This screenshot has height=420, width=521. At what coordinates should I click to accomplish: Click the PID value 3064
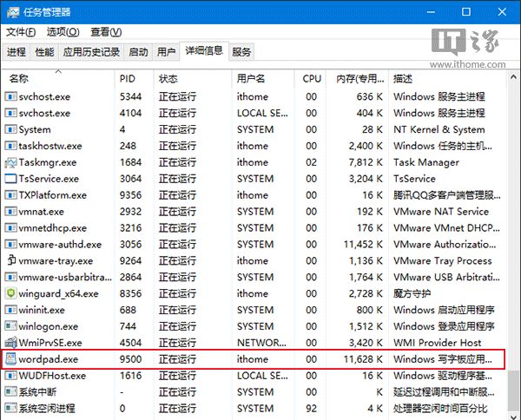pyautogui.click(x=130, y=179)
